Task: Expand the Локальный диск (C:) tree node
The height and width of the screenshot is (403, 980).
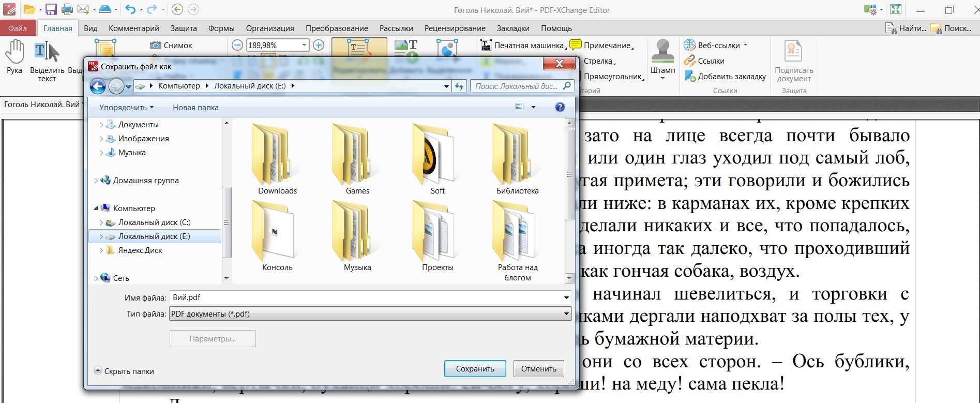Action: [x=101, y=222]
